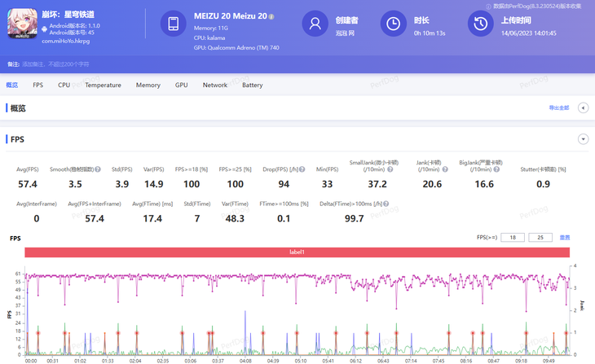Click the duration clock icon

pyautogui.click(x=393, y=24)
